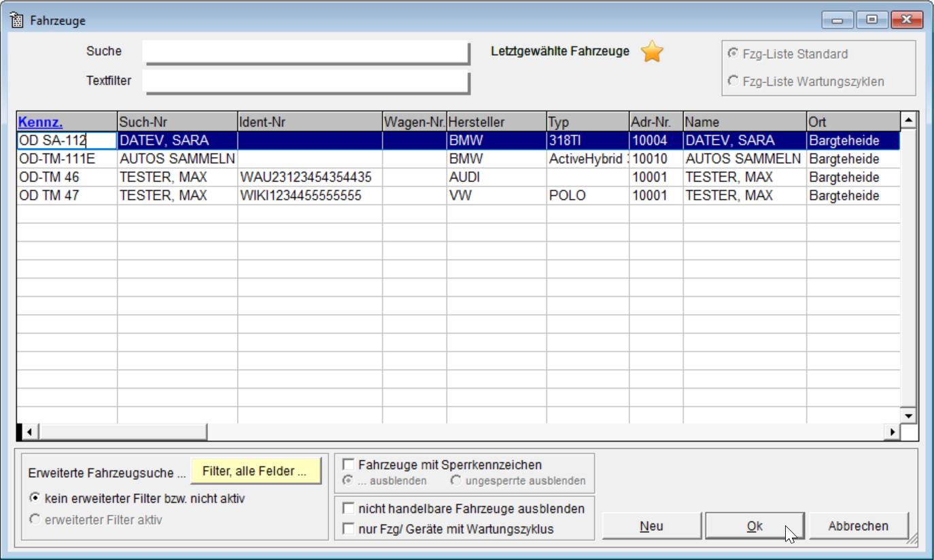Click the Ident-Nr column header
Screen dimensions: 934x560
pyautogui.click(x=310, y=122)
